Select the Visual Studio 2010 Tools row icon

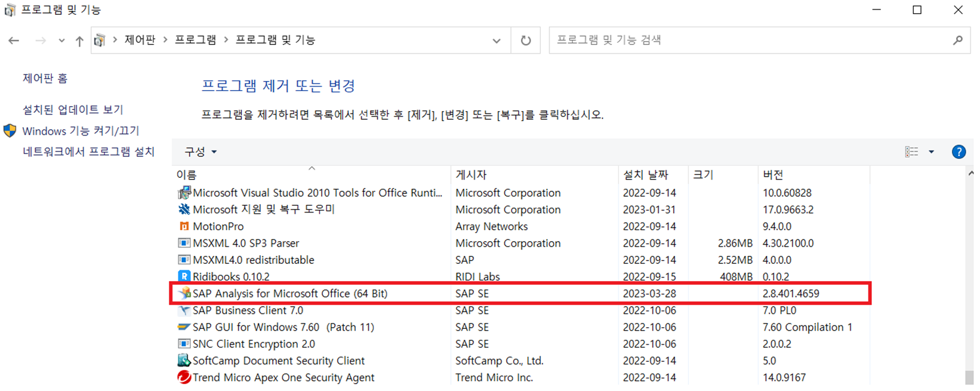(x=184, y=193)
